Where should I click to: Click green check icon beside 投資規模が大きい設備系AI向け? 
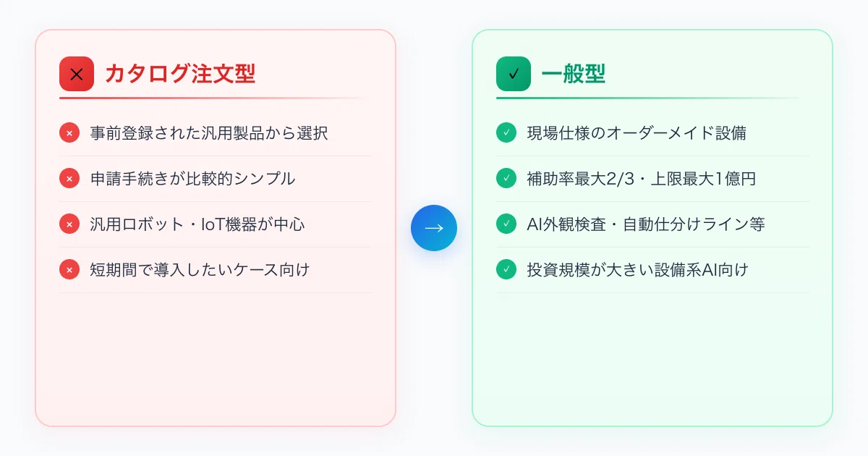pos(506,270)
